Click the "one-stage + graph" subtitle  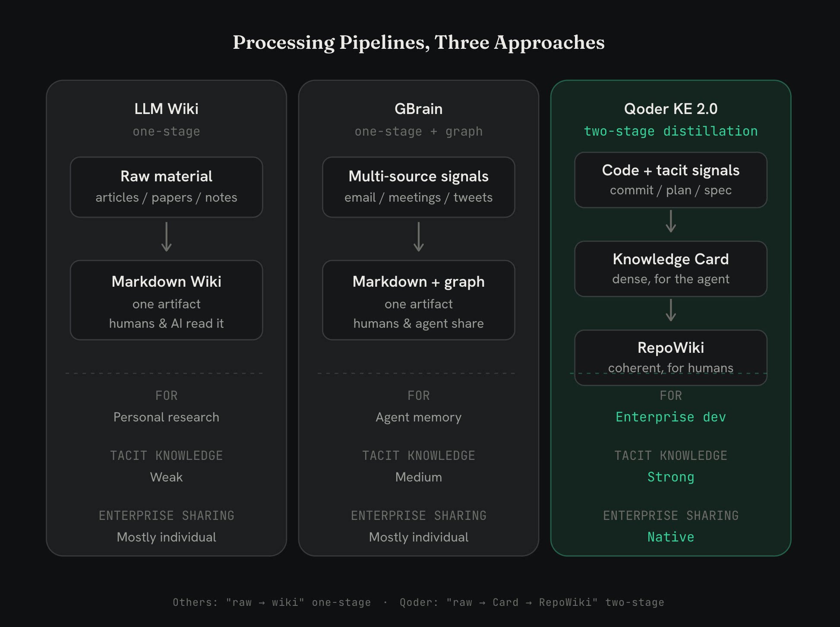pyautogui.click(x=419, y=131)
